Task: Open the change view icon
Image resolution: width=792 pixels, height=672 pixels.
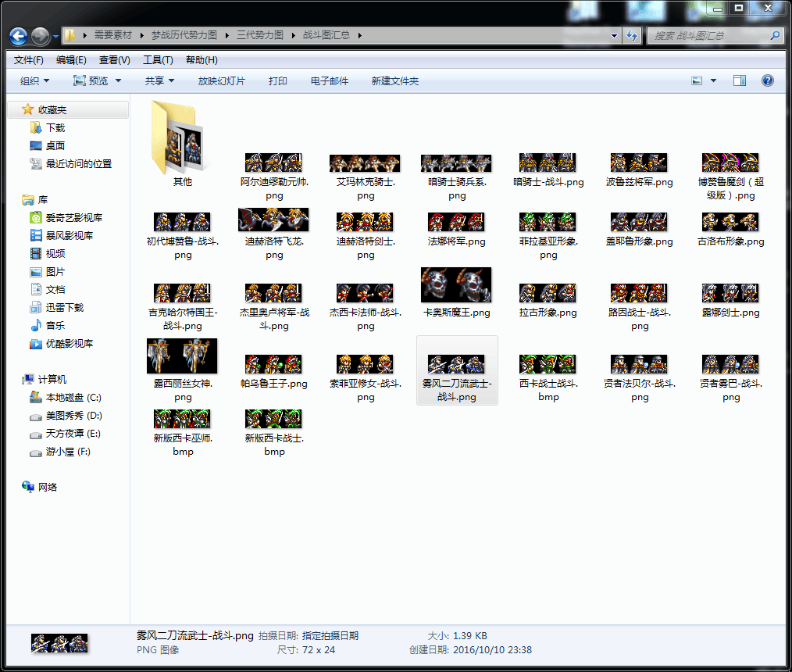Action: [697, 80]
